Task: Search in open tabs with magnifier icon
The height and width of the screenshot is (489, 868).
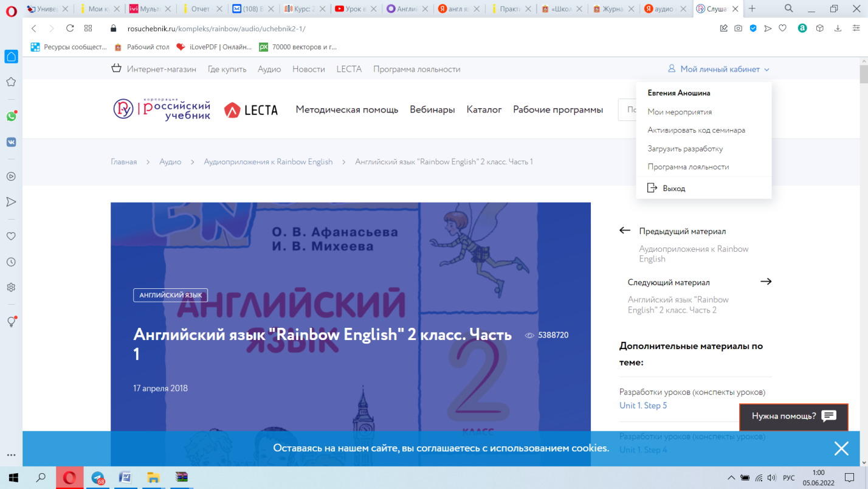Action: [789, 9]
